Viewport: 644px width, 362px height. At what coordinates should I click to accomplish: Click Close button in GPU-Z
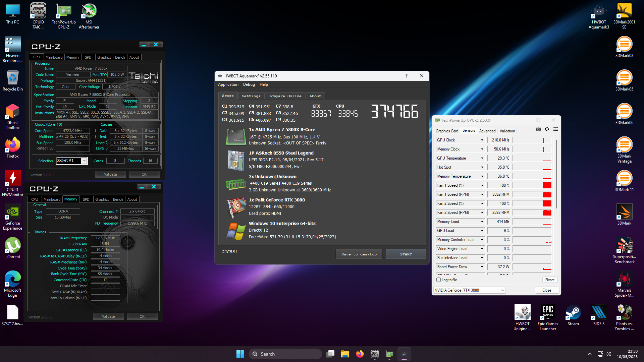[x=547, y=290]
